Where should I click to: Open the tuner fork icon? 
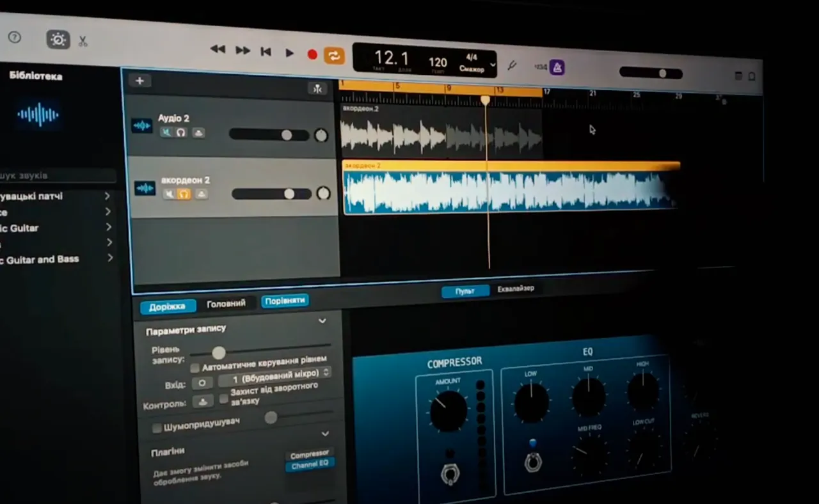(512, 65)
